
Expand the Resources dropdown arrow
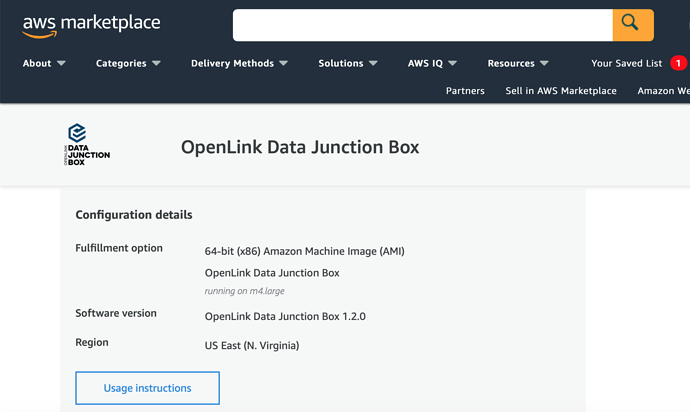(x=544, y=63)
